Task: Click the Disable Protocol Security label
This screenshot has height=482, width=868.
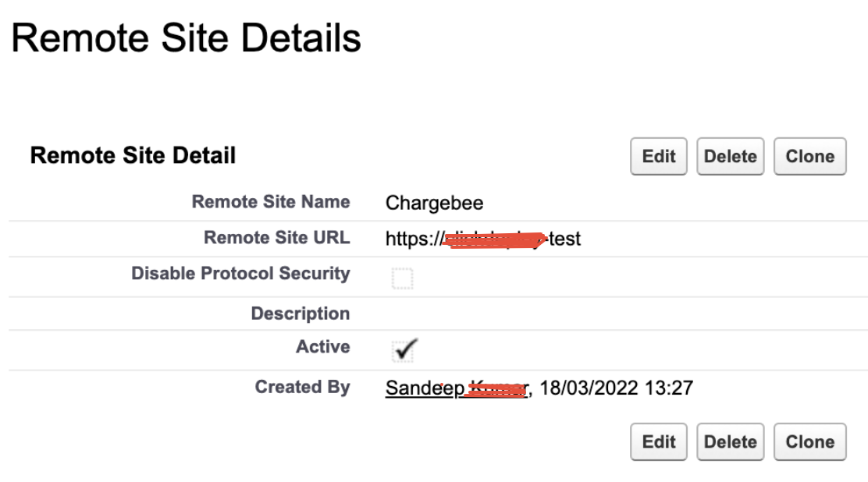Action: click(240, 274)
